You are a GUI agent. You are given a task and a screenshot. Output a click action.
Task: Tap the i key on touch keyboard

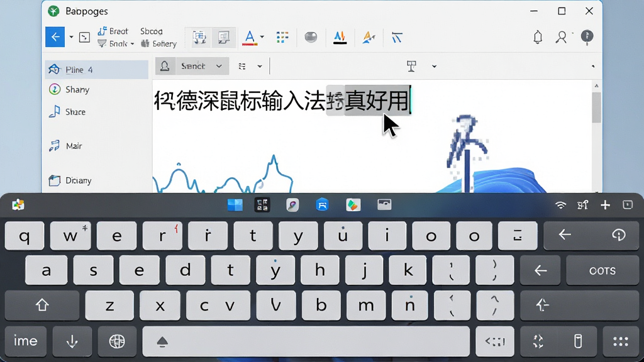coord(387,236)
